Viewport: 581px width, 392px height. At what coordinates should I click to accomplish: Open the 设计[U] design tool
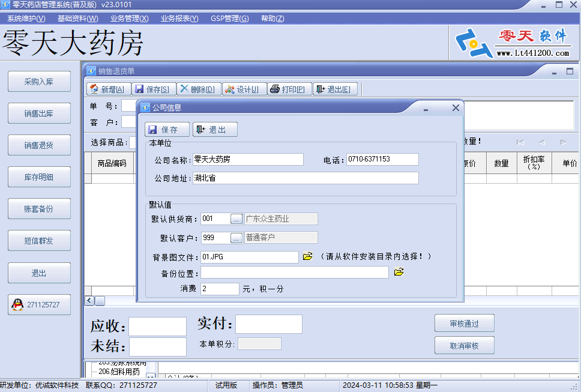coord(244,89)
